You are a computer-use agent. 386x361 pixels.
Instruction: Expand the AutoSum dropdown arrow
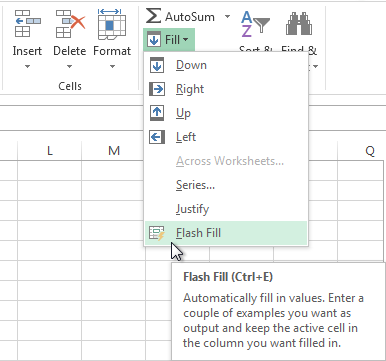coord(227,16)
